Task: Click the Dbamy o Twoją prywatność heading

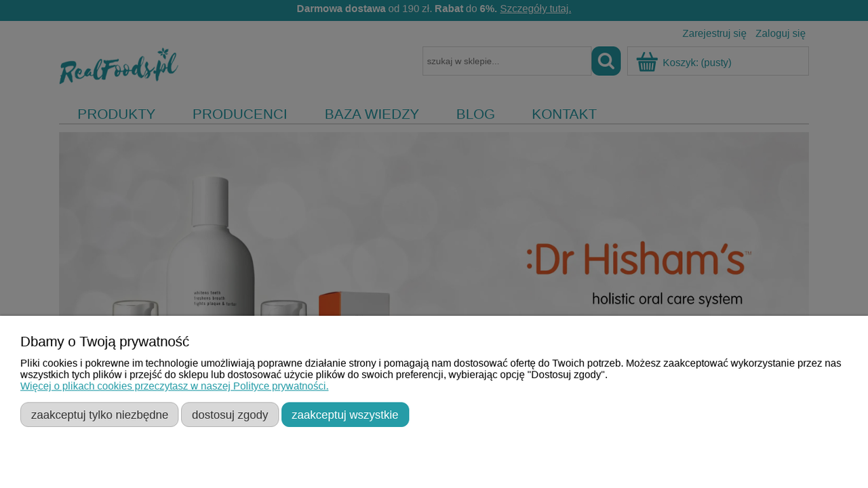Action: click(104, 342)
